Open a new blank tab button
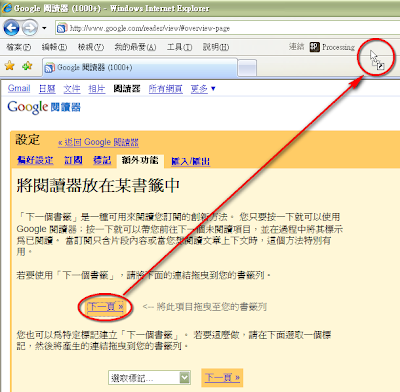400x392 pixels. [248, 68]
